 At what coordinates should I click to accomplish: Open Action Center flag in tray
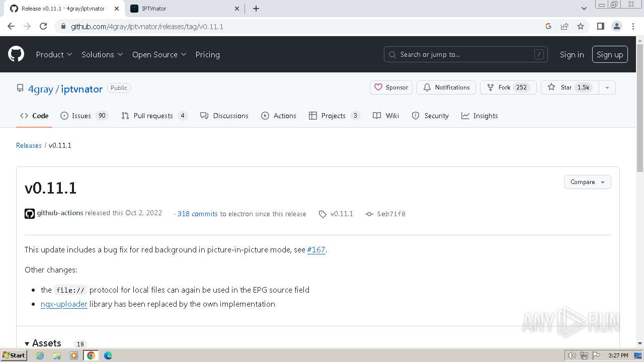point(595,355)
